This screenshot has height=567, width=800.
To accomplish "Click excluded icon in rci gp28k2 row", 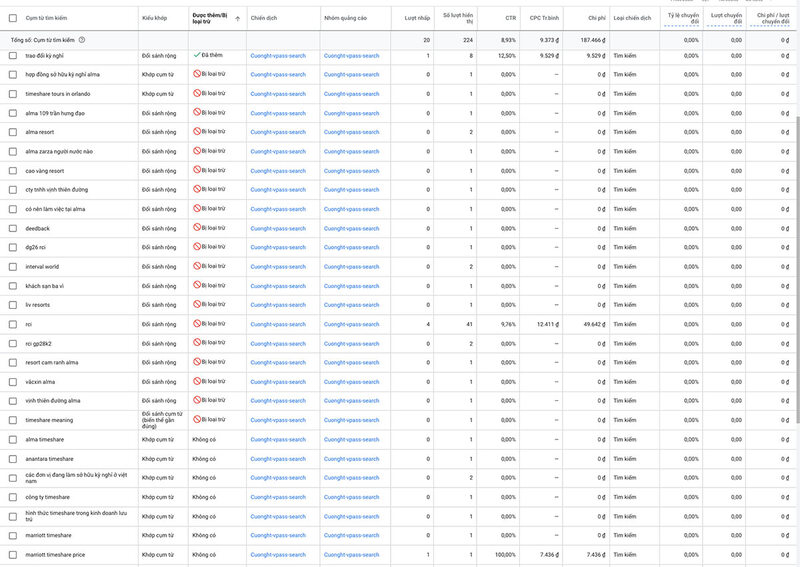I will 197,343.
